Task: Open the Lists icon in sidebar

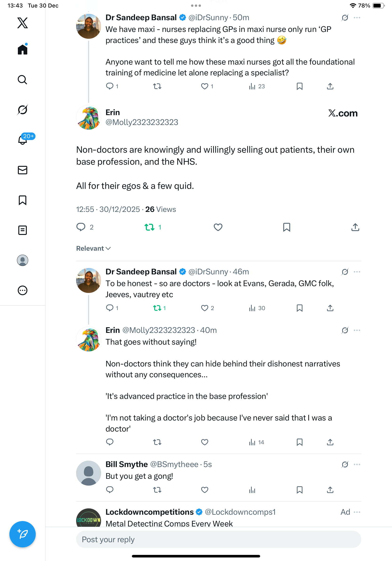Action: [x=23, y=230]
